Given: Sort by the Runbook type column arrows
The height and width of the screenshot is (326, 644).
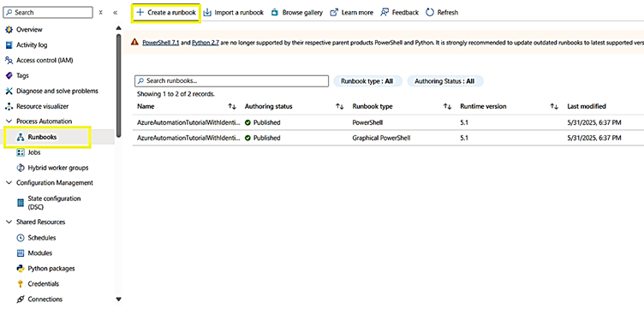Looking at the screenshot, I should (x=447, y=107).
